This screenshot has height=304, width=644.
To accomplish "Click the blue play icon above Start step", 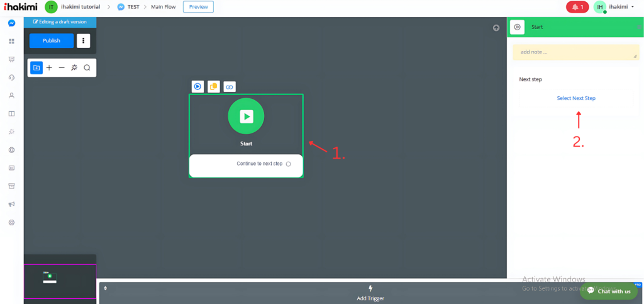I will pos(197,87).
